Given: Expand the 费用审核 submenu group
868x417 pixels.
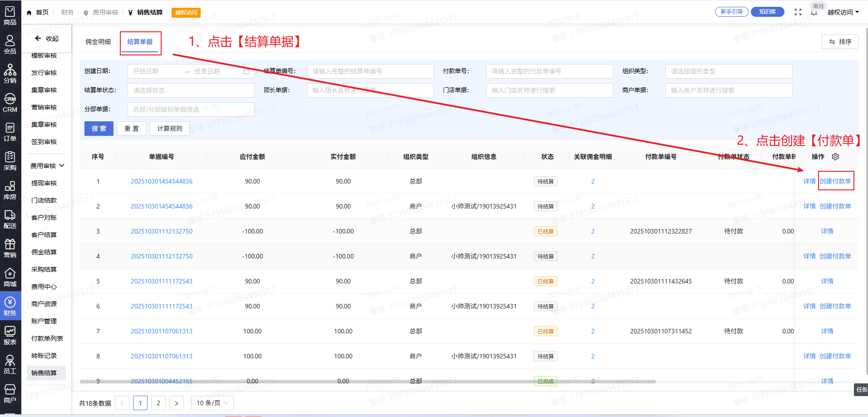Looking at the screenshot, I should 47,166.
